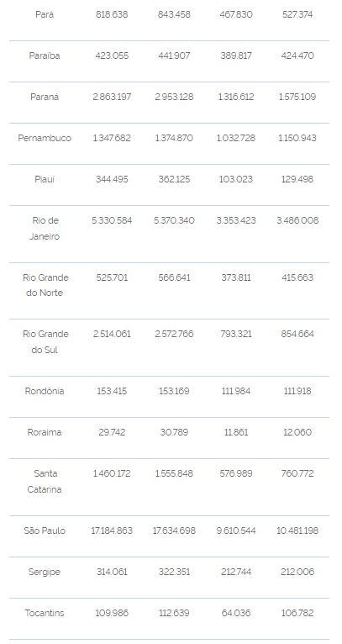The width and height of the screenshot is (342, 644).
Task: Select Pernambuco value 1.032.728
Action: pyautogui.click(x=235, y=138)
